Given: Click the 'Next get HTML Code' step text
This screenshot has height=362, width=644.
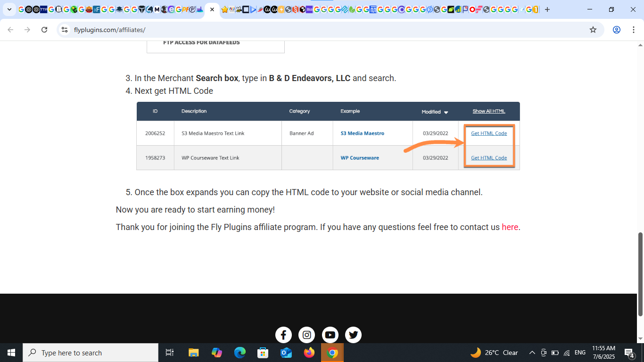Looking at the screenshot, I should [x=174, y=91].
